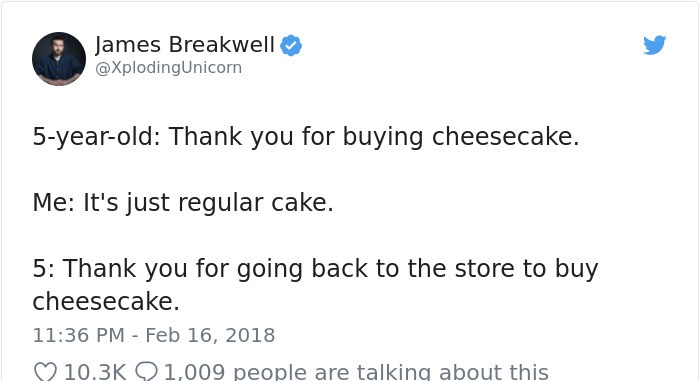Click the "5:" label starting the third line

pos(44,268)
